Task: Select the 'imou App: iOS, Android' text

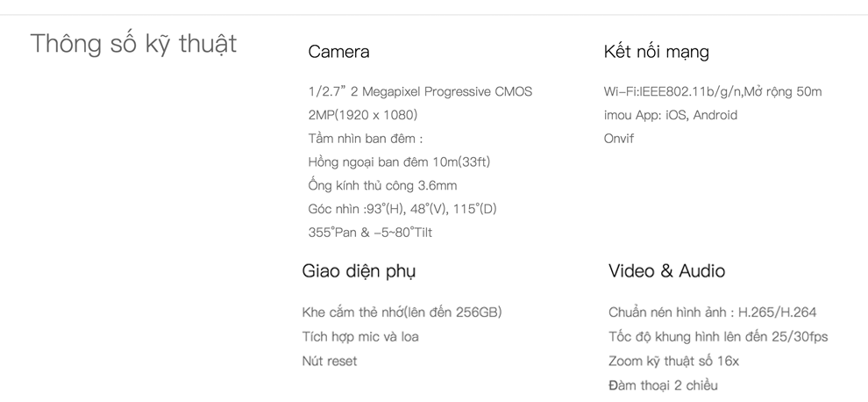Action: [x=671, y=115]
